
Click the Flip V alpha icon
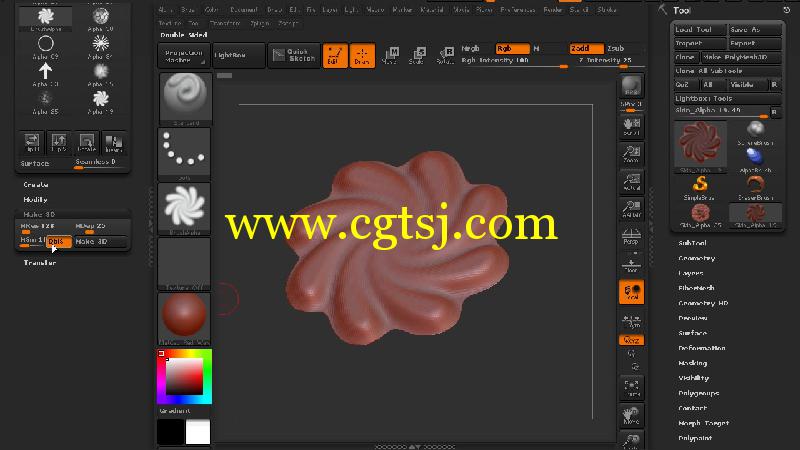pyautogui.click(x=59, y=142)
